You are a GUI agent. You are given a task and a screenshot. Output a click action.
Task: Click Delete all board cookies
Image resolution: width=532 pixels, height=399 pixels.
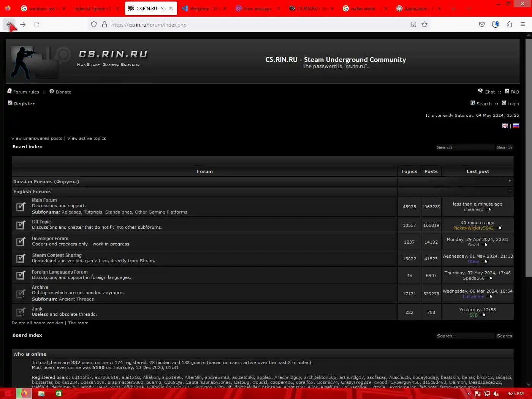click(37, 323)
